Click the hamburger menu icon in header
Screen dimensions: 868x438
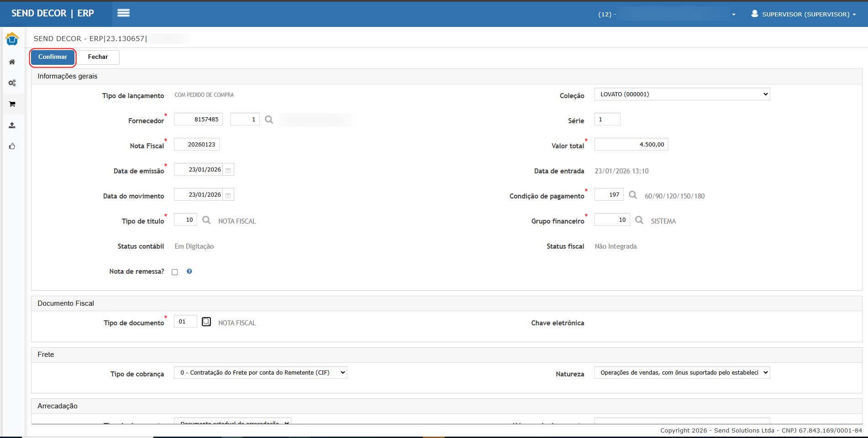(123, 13)
